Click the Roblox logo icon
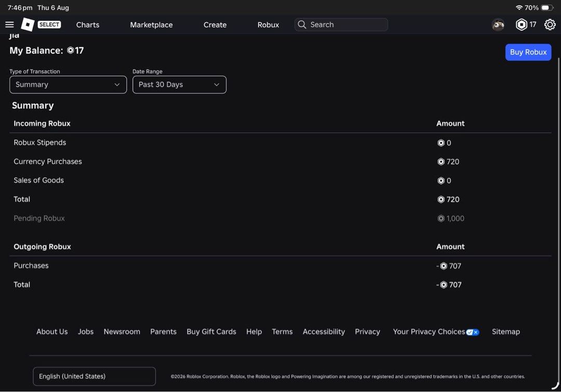The width and height of the screenshot is (561, 392). click(x=28, y=24)
